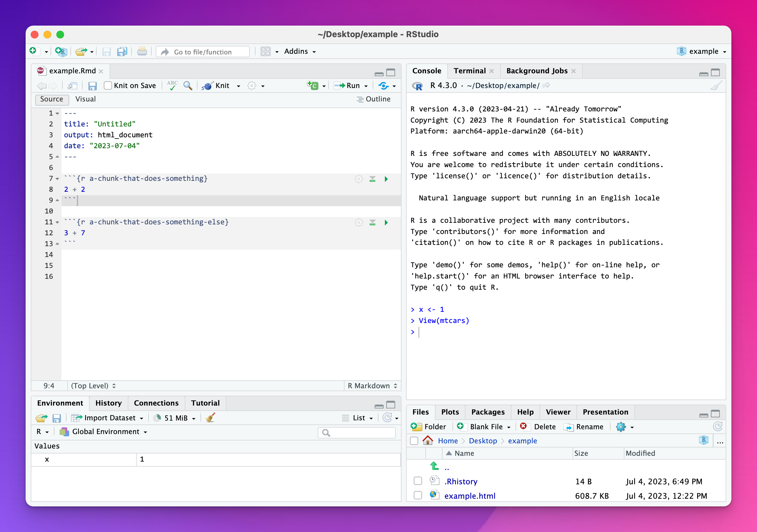
Task: Run all chunks above a-chunk-that-does-something-else
Action: (372, 222)
